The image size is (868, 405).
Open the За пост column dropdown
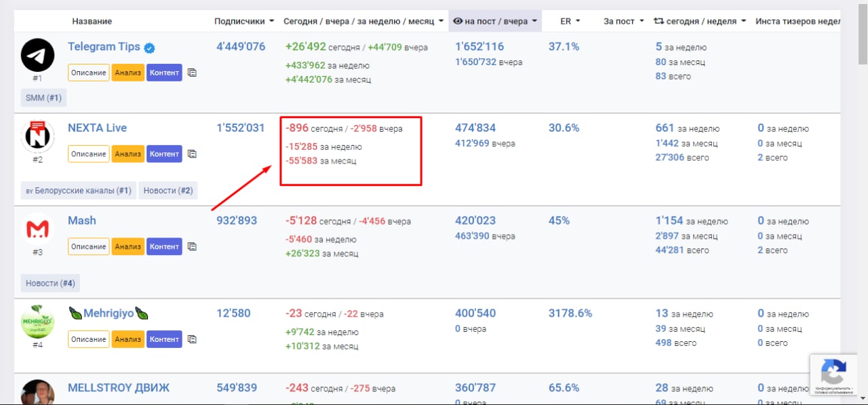624,21
